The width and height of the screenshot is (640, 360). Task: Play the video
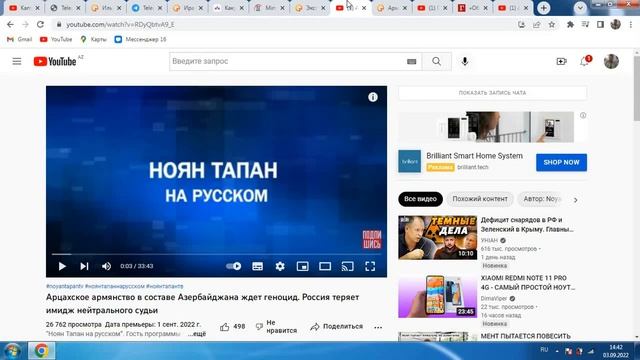pyautogui.click(x=62, y=266)
